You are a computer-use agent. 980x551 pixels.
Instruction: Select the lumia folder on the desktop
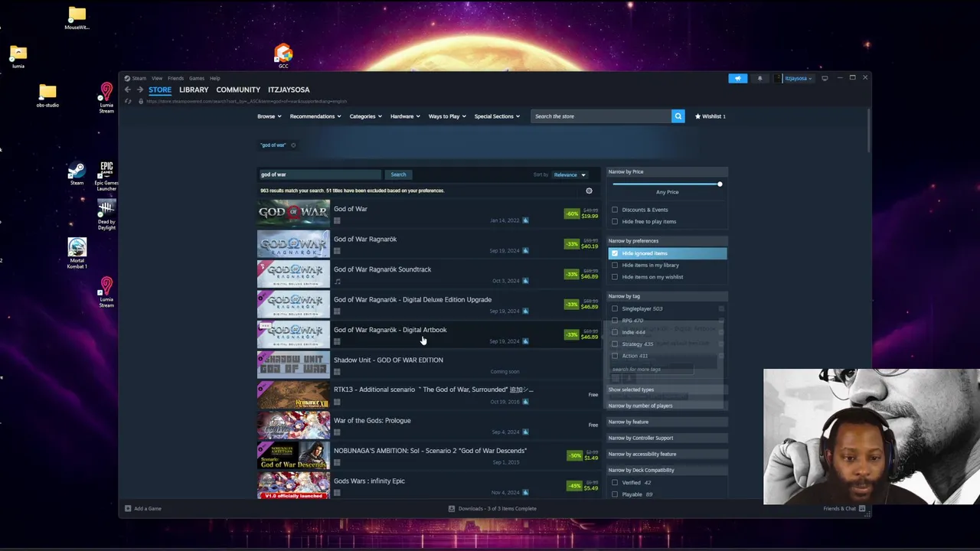tap(18, 57)
